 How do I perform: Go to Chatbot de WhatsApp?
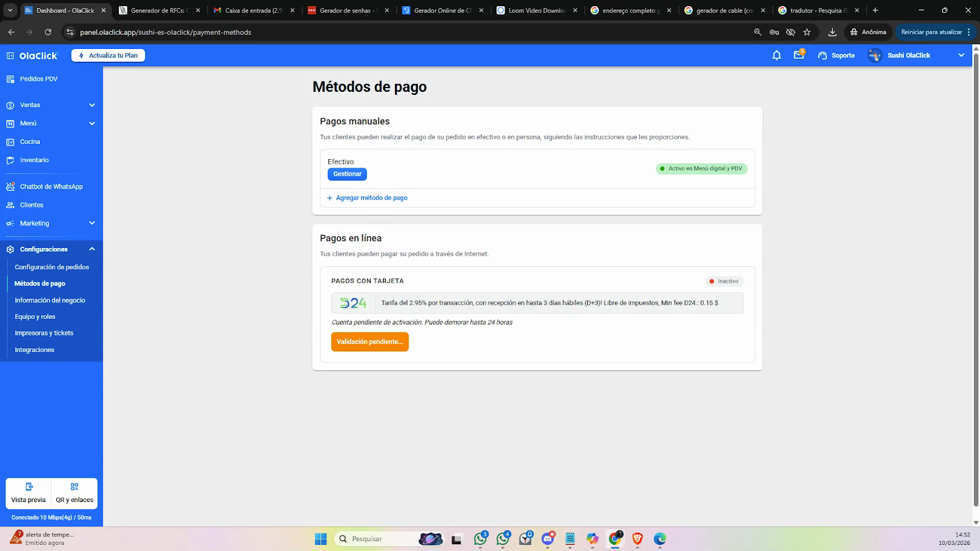51,187
